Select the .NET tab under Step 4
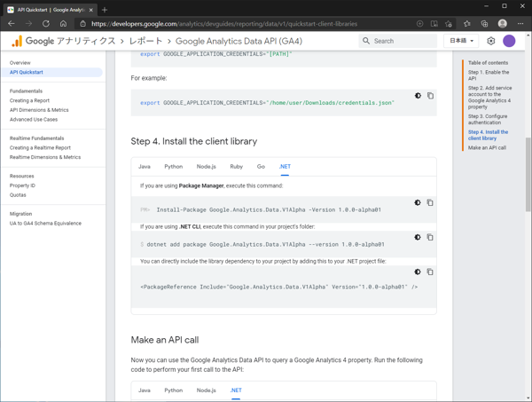 [285, 167]
